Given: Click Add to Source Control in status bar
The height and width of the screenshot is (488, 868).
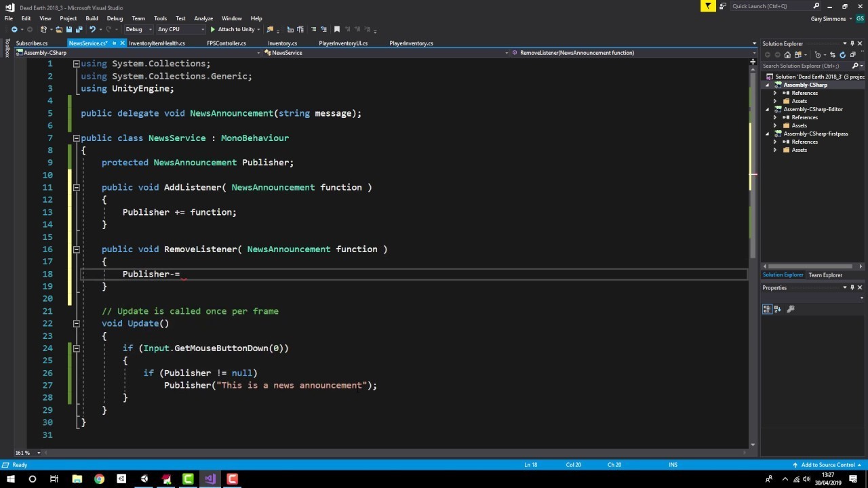Looking at the screenshot, I should (827, 465).
